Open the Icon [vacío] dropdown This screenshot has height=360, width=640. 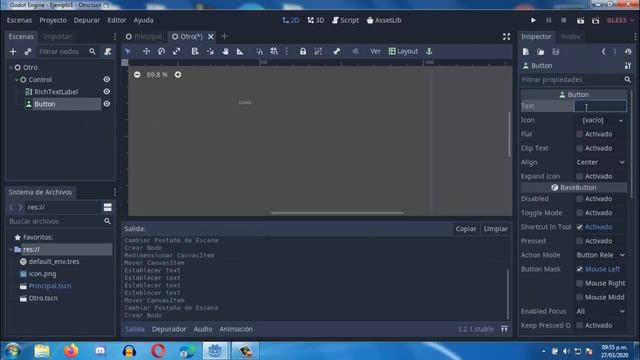[600, 120]
